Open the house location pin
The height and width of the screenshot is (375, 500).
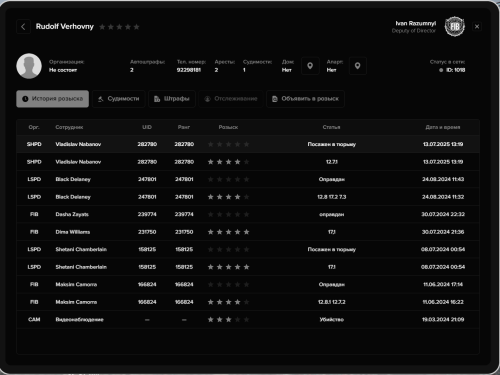(x=310, y=66)
